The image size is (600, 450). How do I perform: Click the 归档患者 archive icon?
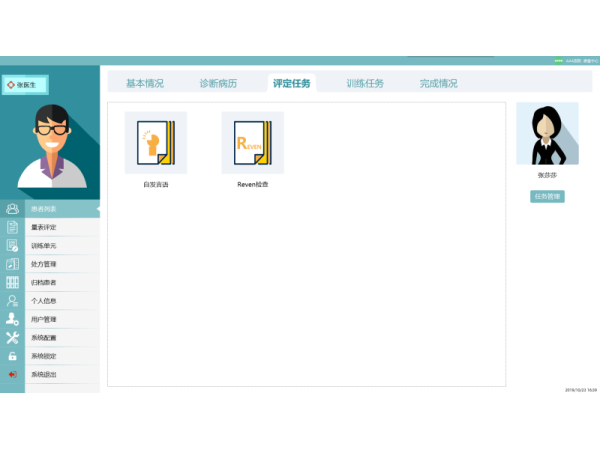pos(12,282)
